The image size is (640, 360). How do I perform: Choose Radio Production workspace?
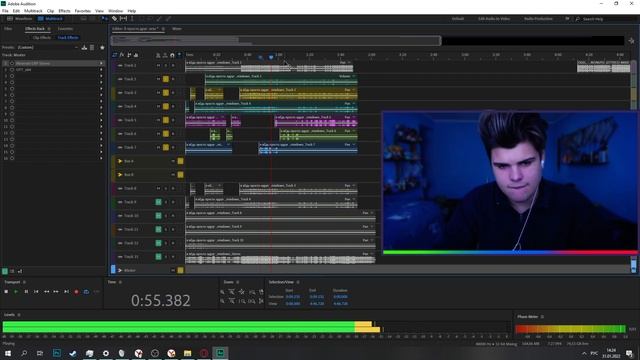pyautogui.click(x=538, y=19)
